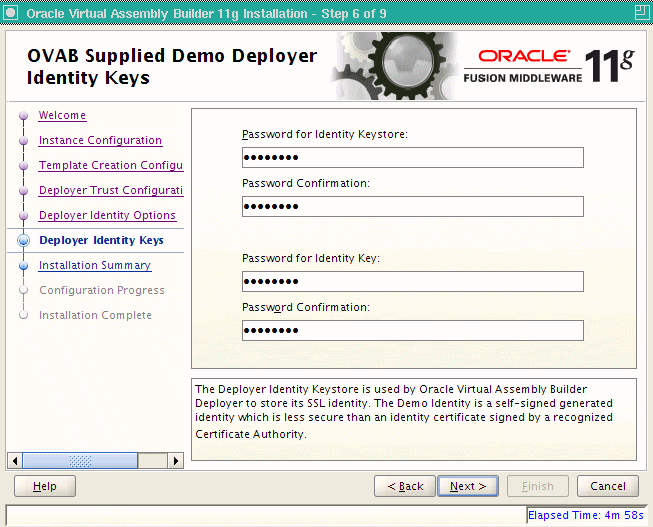Image resolution: width=653 pixels, height=527 pixels.
Task: Open the Welcome step link
Action: coord(62,115)
